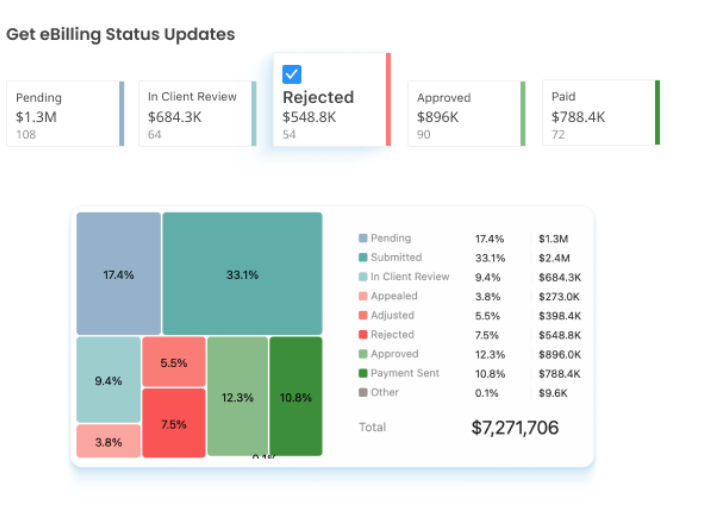Image resolution: width=701 pixels, height=514 pixels.
Task: Click the Rejected legend color swatch
Action: tap(363, 334)
